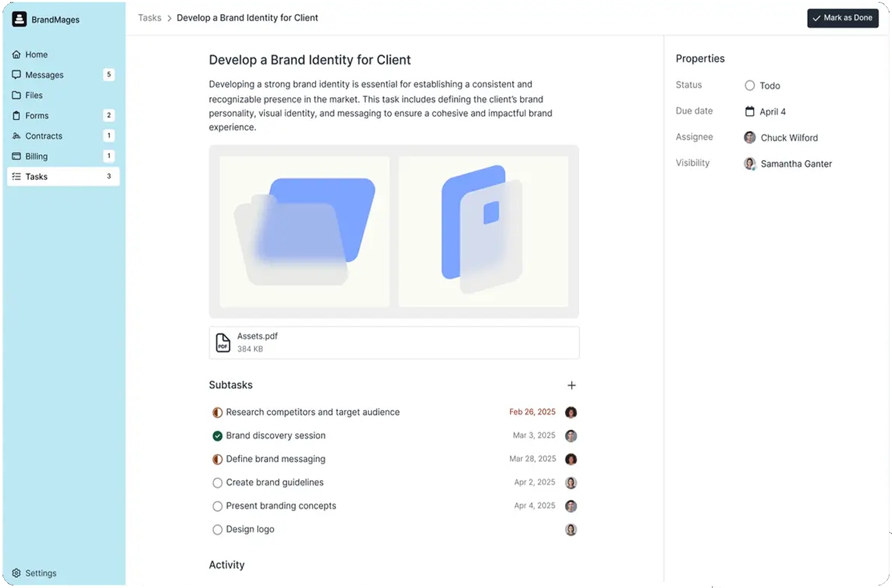Change assignee Chuck Wilford
The image size is (892, 588).
click(x=781, y=138)
